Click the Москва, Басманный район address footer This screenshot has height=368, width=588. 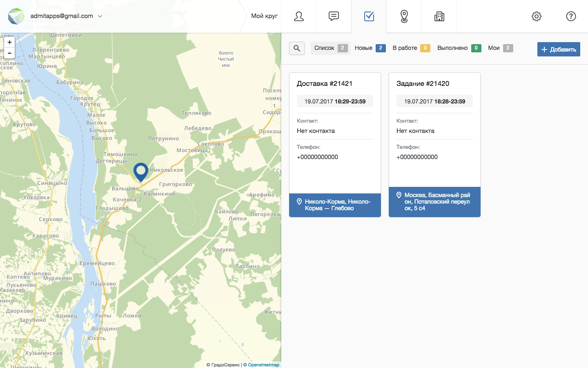(434, 202)
